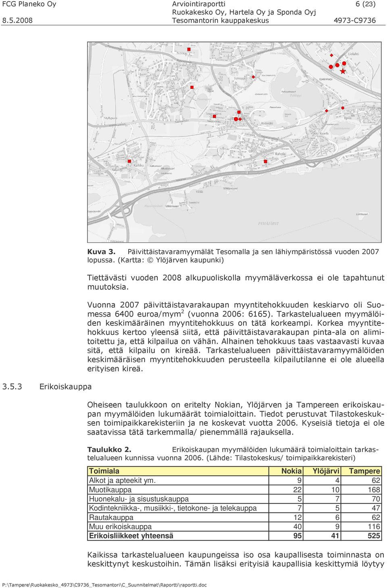Image resolution: width=387 pixels, height=588 pixels.
Task: Click the "Ylöjärvi" table column header
Action: [x=326, y=471]
